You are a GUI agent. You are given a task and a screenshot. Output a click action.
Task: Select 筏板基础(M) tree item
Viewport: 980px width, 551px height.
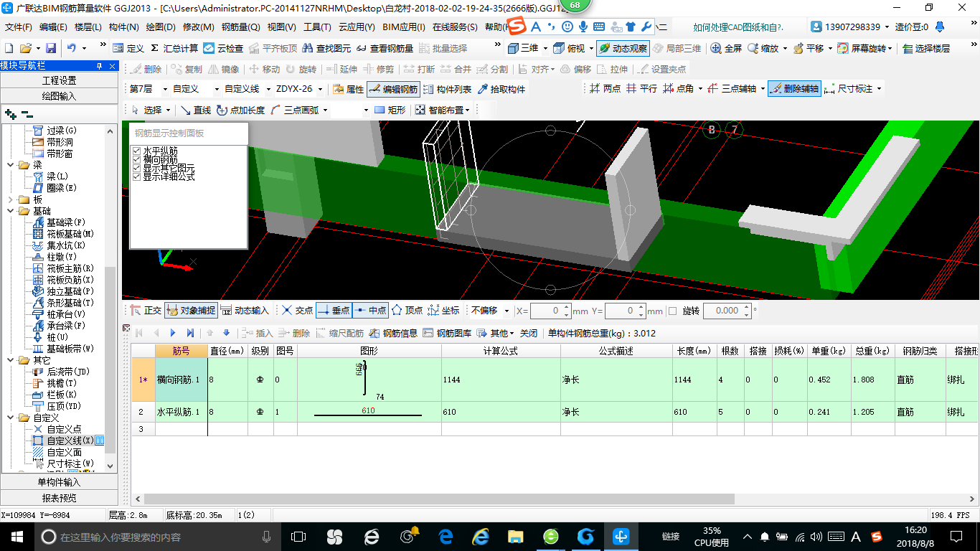click(x=70, y=234)
